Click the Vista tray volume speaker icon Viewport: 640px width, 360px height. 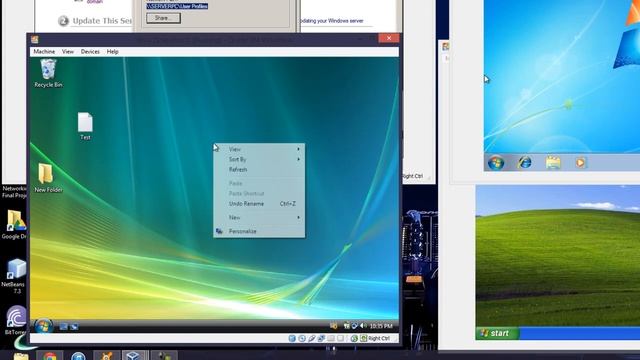click(x=363, y=326)
